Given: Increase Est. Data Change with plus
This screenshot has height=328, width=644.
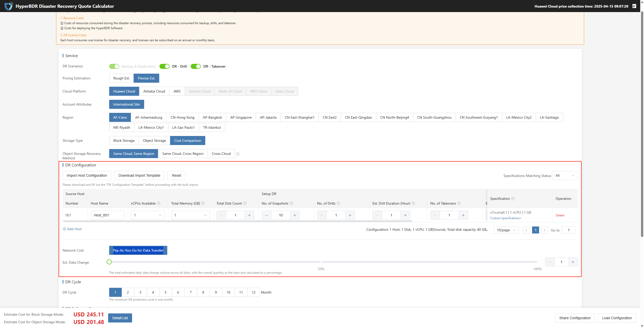Looking at the screenshot, I should pos(573,262).
